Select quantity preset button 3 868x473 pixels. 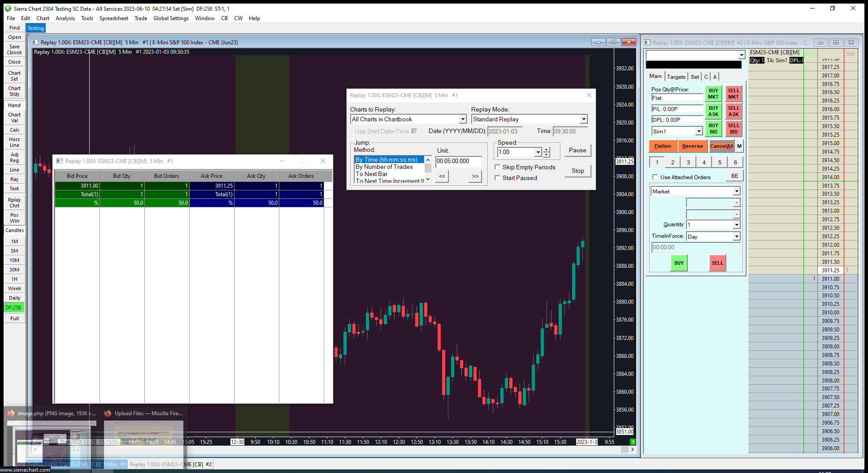(x=688, y=162)
